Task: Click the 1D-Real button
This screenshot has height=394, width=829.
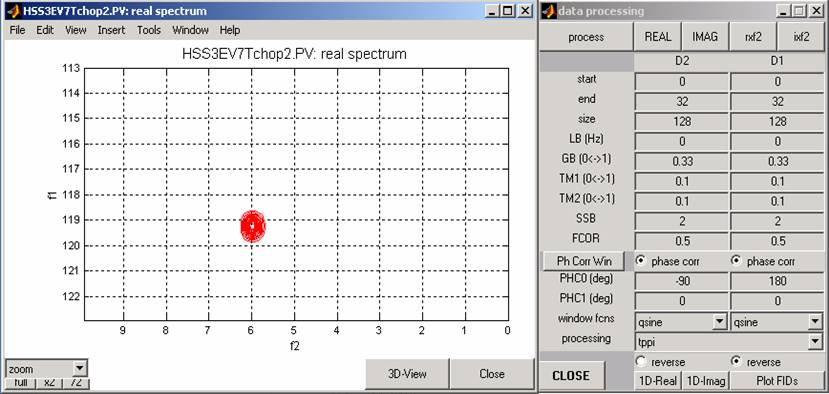Action: pyautogui.click(x=658, y=380)
